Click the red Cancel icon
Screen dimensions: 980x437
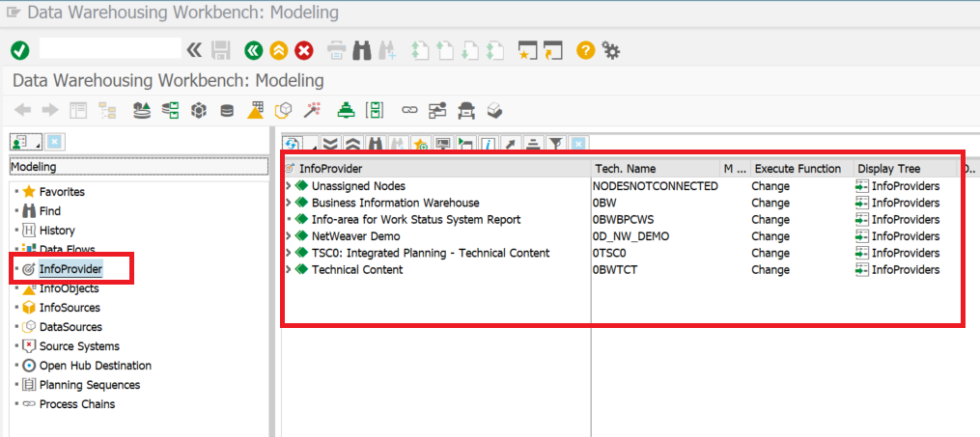click(304, 50)
